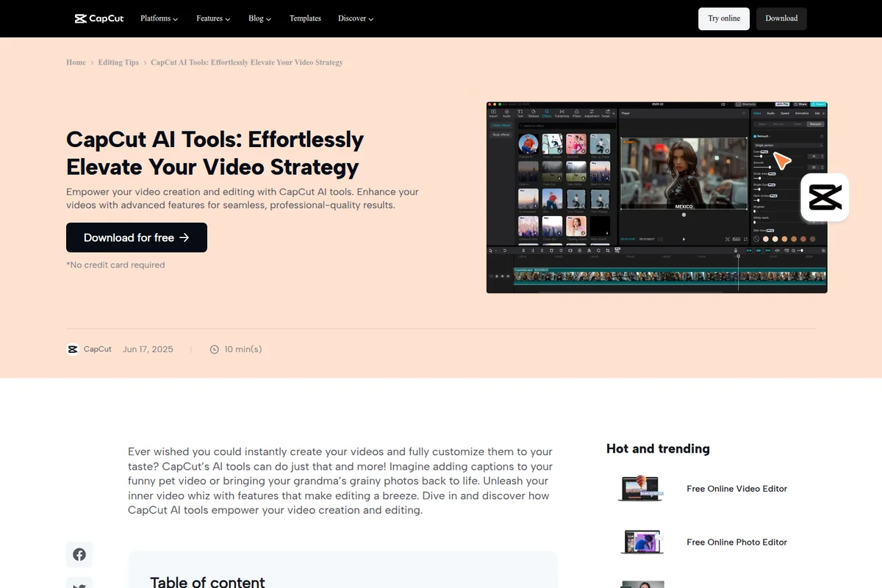Image resolution: width=882 pixels, height=588 pixels.
Task: Open the Free Online Video Editor link
Action: (x=736, y=489)
